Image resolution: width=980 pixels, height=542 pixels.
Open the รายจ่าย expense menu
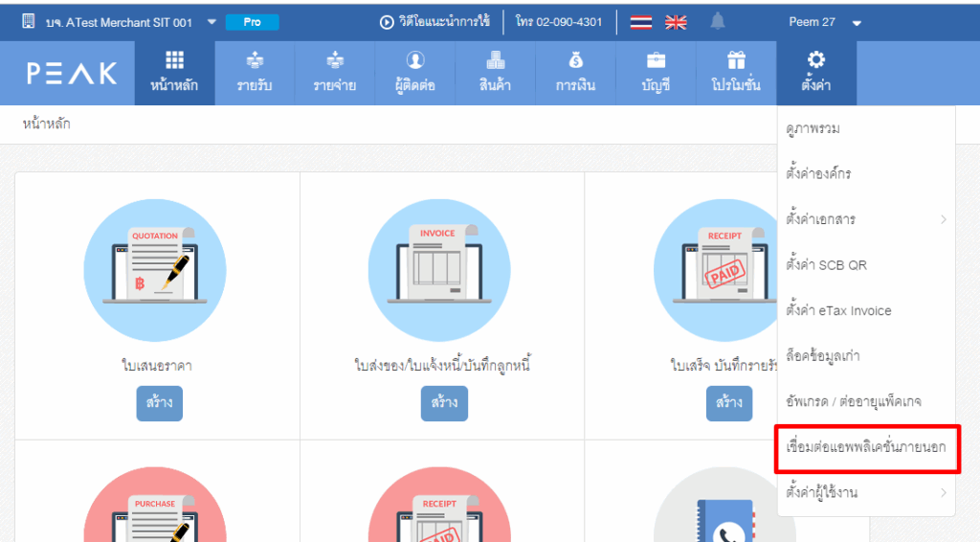click(x=335, y=73)
